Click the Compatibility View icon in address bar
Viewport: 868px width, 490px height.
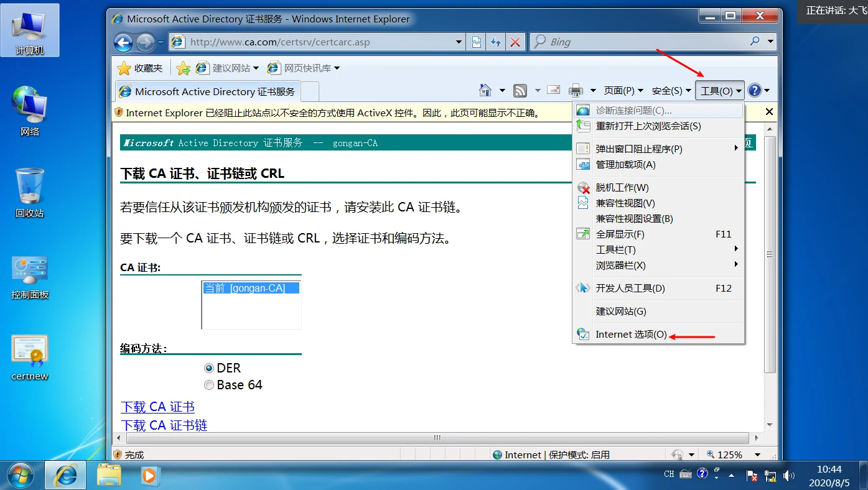477,42
